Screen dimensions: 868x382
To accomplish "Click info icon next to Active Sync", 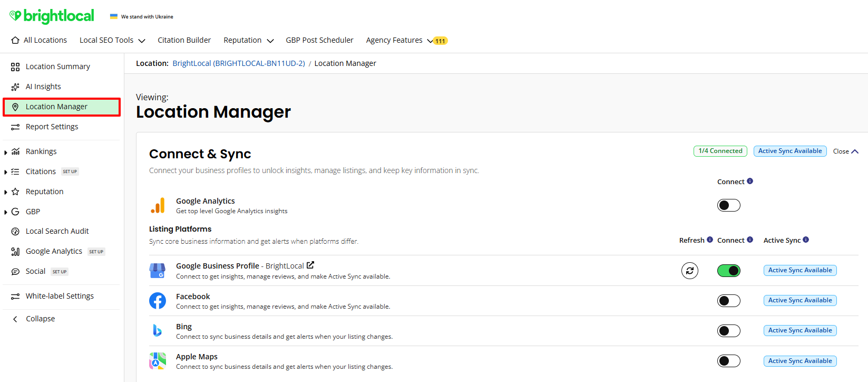I will pyautogui.click(x=806, y=240).
